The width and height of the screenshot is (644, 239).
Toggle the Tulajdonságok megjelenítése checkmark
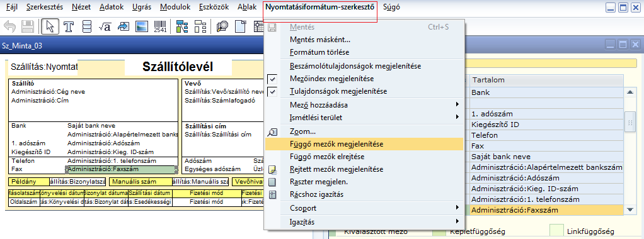pos(272,91)
